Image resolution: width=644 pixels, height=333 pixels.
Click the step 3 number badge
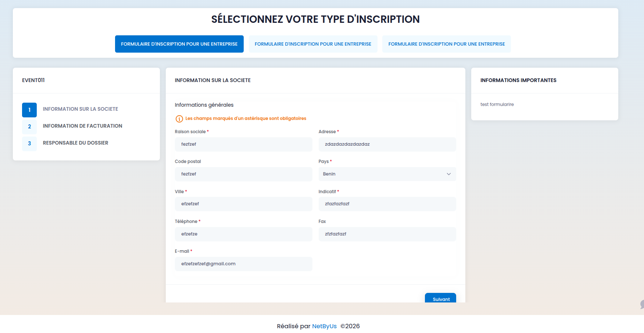[29, 144]
